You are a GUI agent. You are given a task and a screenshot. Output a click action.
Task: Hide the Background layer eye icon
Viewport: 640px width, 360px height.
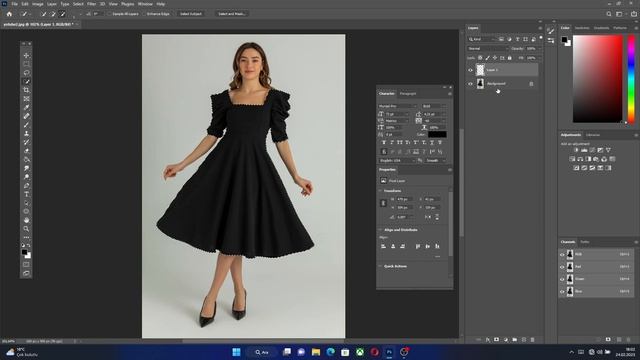click(470, 84)
